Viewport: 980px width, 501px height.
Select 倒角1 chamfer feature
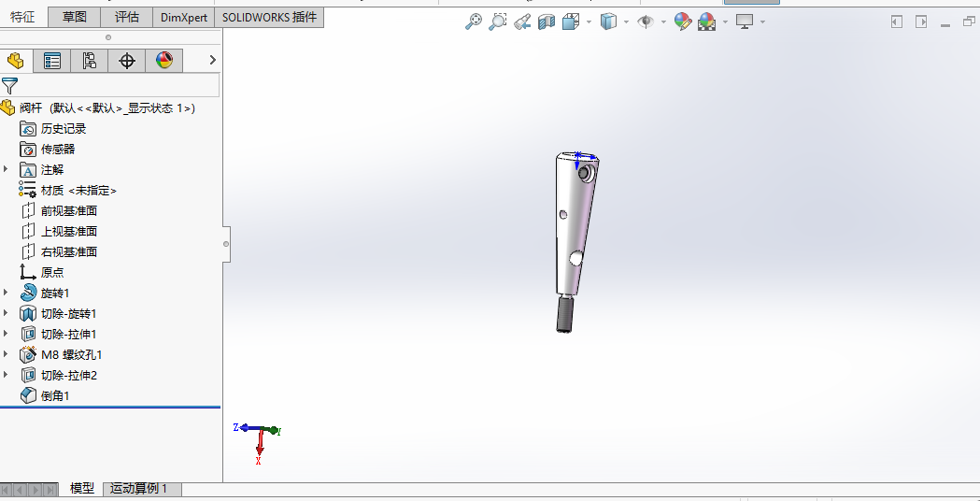[x=56, y=396]
